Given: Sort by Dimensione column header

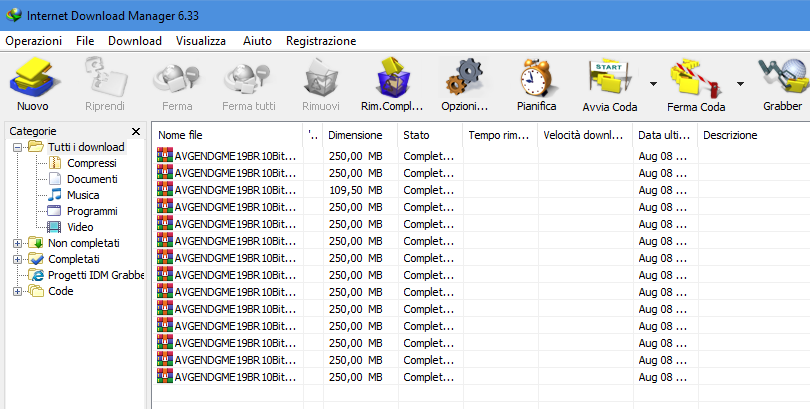Looking at the screenshot, I should tap(360, 135).
